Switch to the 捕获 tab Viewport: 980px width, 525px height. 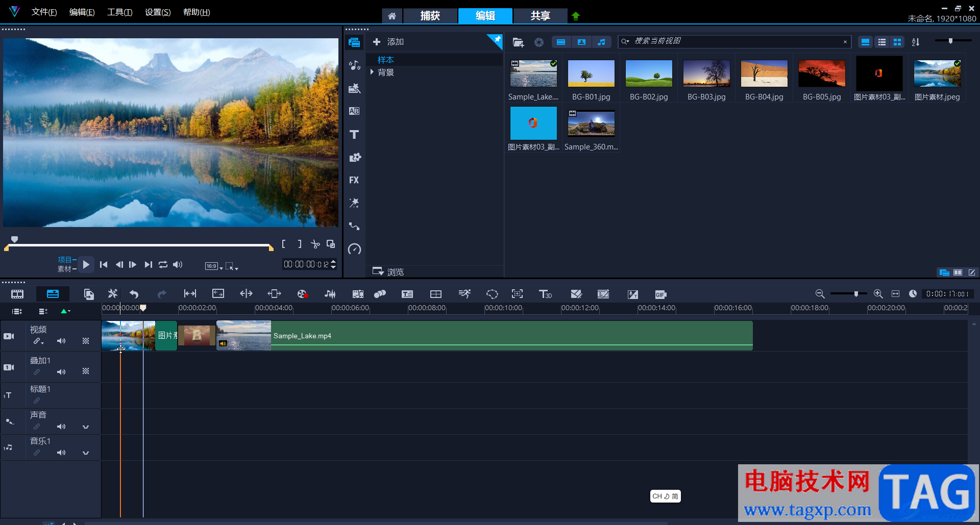tap(430, 16)
